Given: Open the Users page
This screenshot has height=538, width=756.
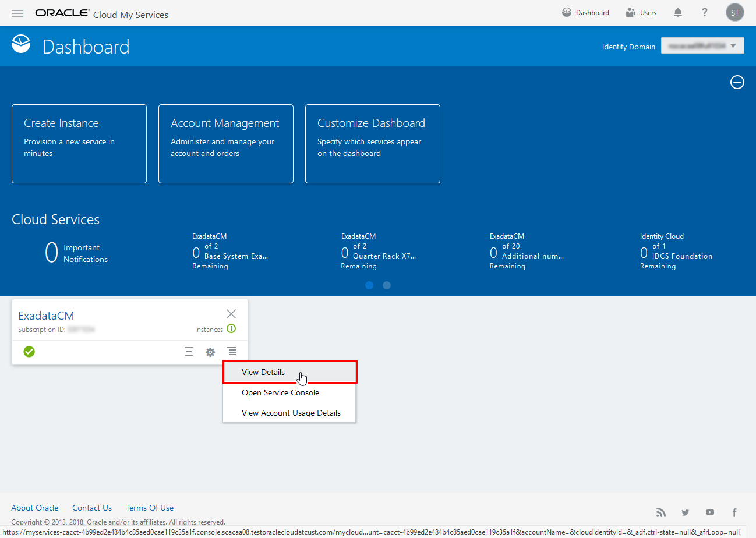Looking at the screenshot, I should pyautogui.click(x=641, y=13).
